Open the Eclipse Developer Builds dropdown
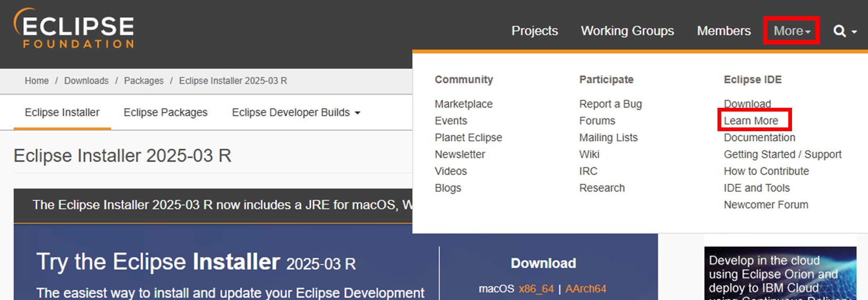The width and height of the screenshot is (868, 300). click(296, 112)
